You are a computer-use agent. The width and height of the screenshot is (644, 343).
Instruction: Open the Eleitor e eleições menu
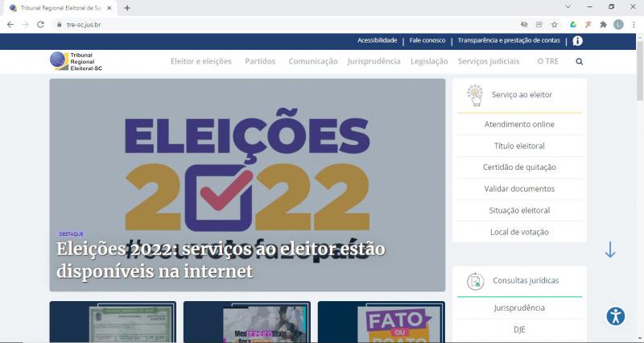click(200, 61)
